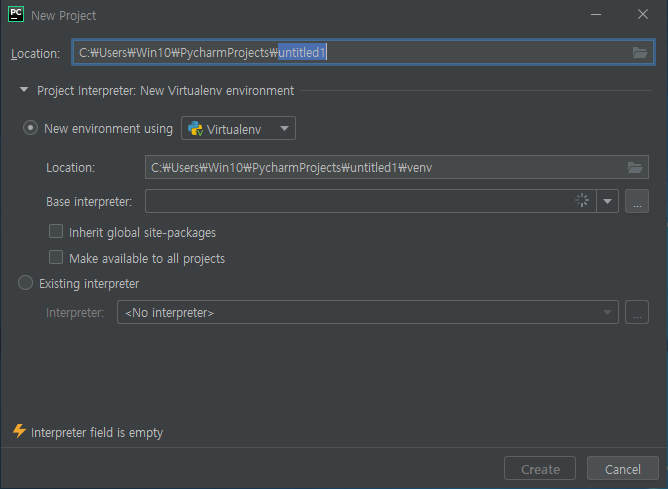Open the No interpreter combo box
This screenshot has width=668, height=489.
pyautogui.click(x=368, y=312)
